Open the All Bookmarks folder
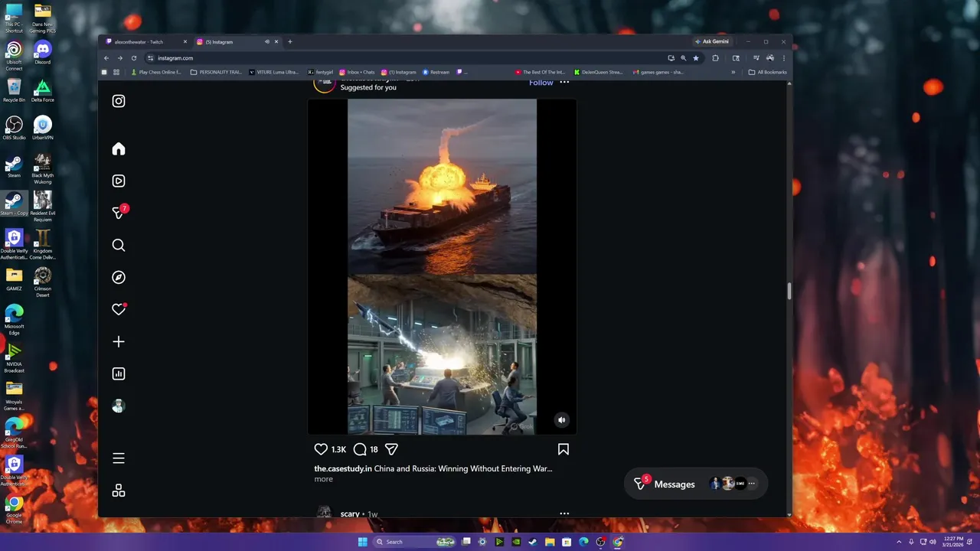Viewport: 980px width, 551px height. pyautogui.click(x=768, y=72)
